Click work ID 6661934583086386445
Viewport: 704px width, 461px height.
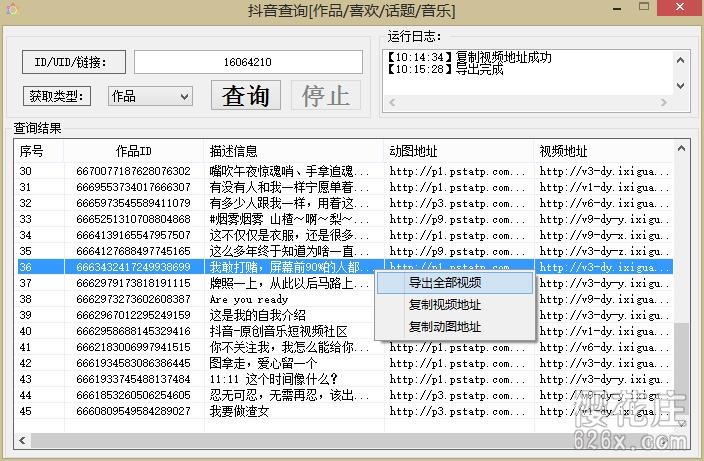(133, 363)
